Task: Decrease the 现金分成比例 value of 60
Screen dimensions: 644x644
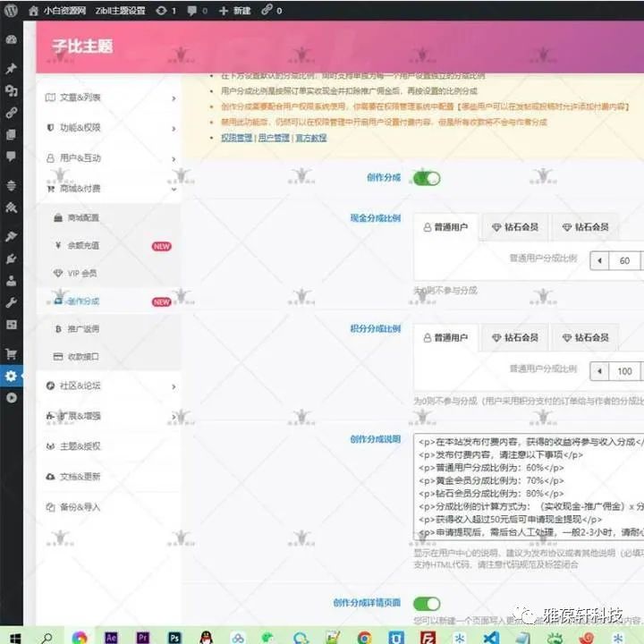Action: tap(599, 260)
